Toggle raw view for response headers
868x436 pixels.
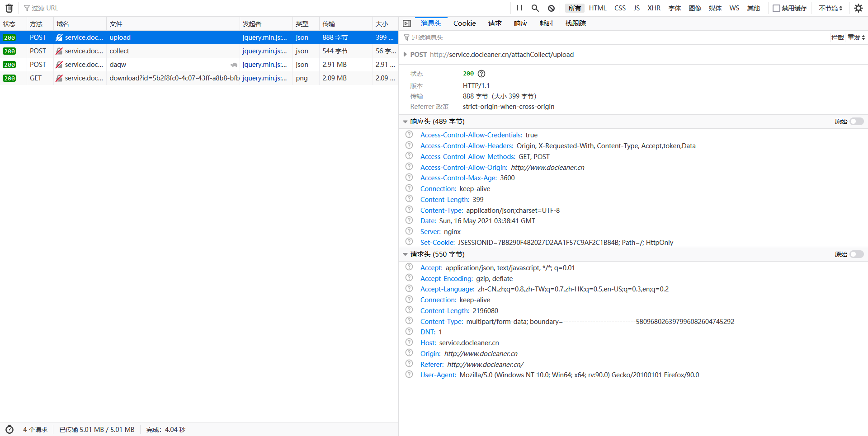click(857, 122)
